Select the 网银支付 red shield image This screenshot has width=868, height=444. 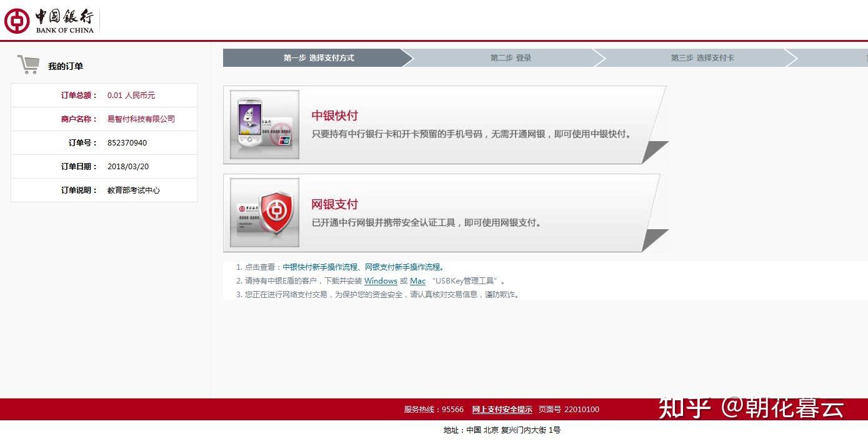coord(264,212)
